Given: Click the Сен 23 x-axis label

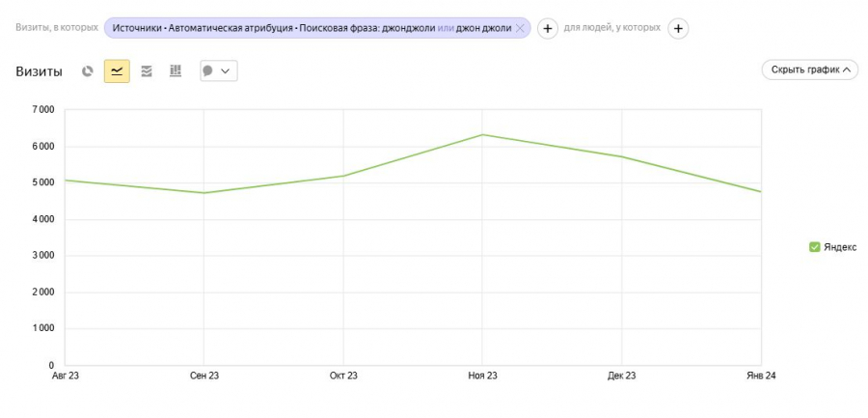Looking at the screenshot, I should pos(204,376).
